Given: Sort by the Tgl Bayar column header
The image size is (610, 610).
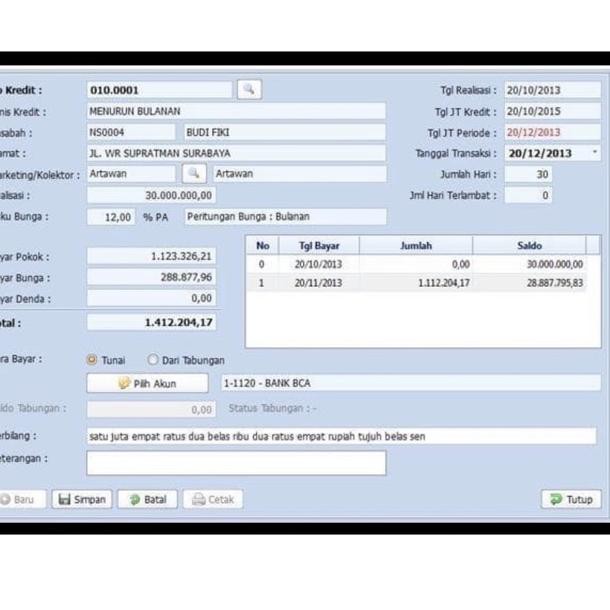Looking at the screenshot, I should [x=319, y=245].
